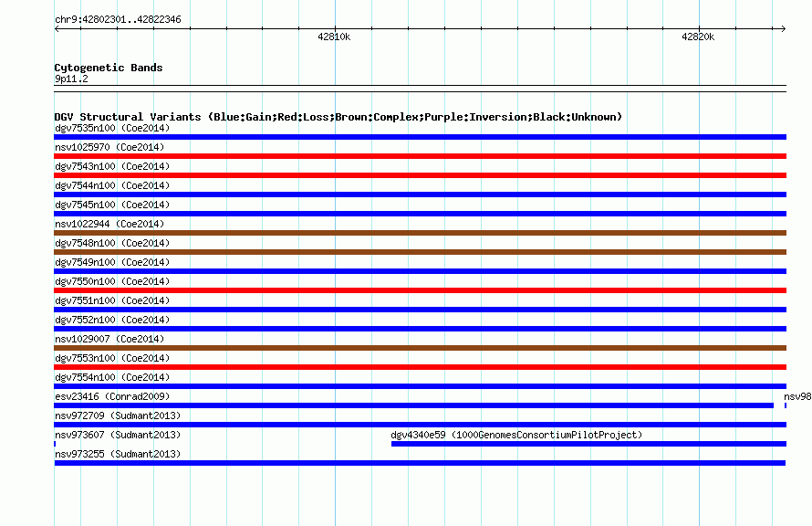Open the dgv7554n100 (Coe2014) label

click(112, 377)
